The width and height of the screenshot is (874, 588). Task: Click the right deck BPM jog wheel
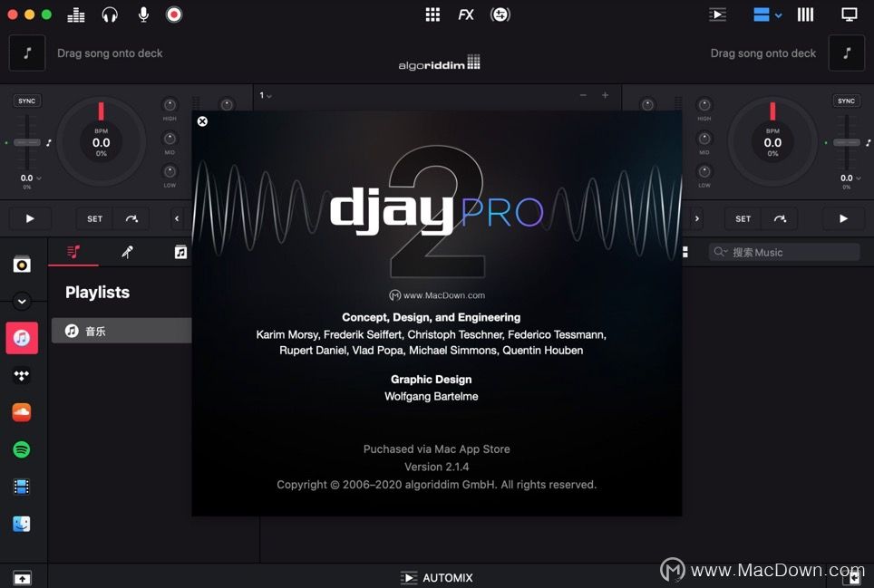772,142
